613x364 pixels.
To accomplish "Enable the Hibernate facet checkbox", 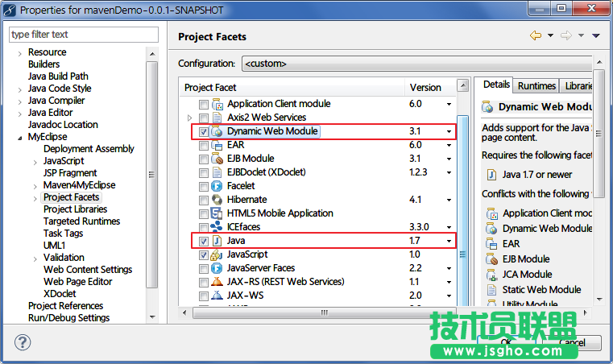I will (203, 200).
